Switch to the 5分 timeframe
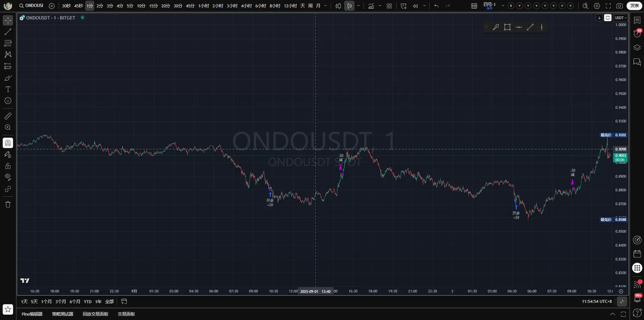644x320 pixels. coord(130,6)
